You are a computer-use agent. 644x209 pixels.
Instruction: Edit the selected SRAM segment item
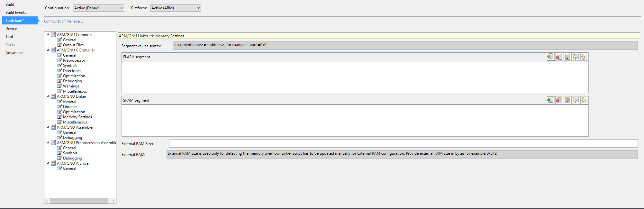tap(567, 100)
